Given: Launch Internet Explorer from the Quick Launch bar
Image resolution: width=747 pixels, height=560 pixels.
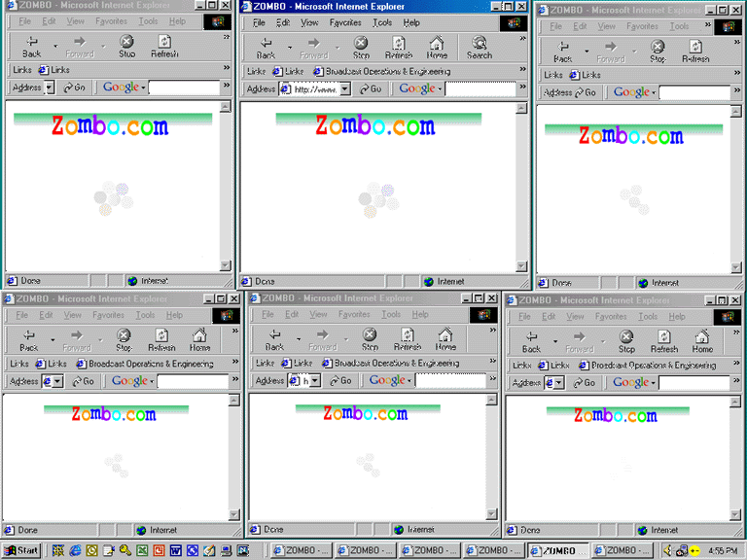Looking at the screenshot, I should tap(75, 550).
